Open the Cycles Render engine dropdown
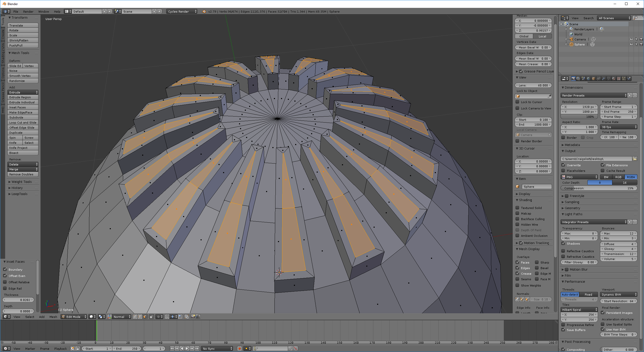The image size is (644, 352). pyautogui.click(x=182, y=11)
